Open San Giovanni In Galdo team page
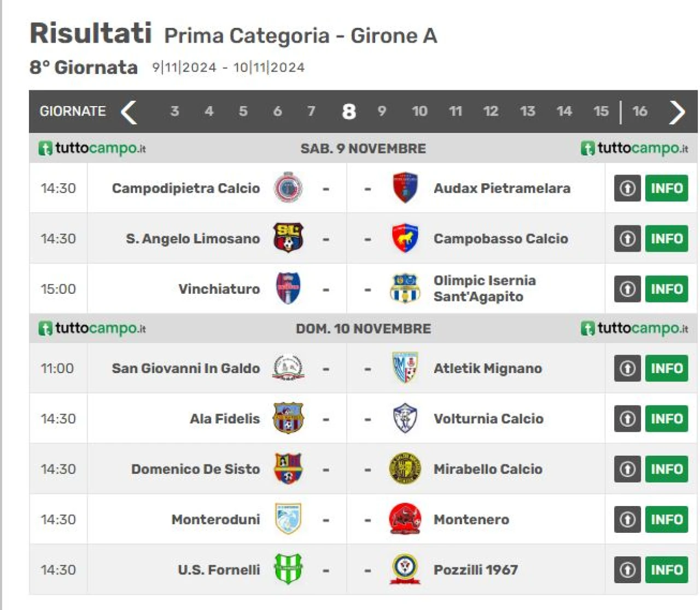 [x=186, y=368]
